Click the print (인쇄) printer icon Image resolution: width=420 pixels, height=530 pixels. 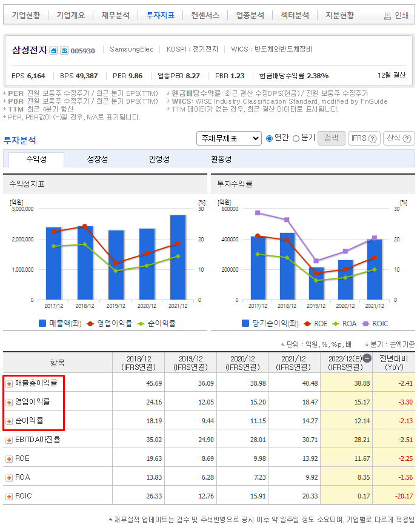tap(387, 16)
